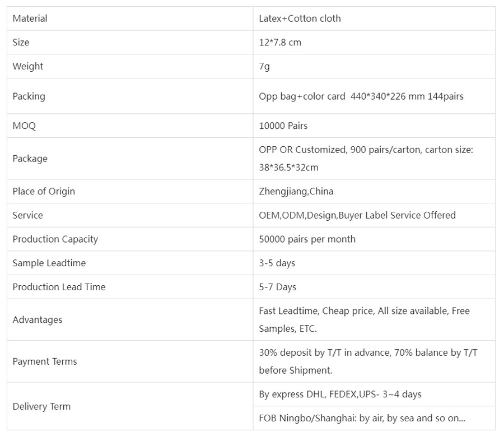Click the MOQ label cell
The width and height of the screenshot is (504, 441).
pyautogui.click(x=24, y=126)
